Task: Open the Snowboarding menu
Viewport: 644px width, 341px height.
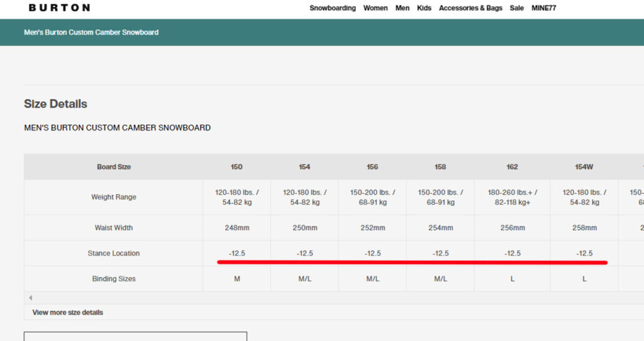Action: tap(333, 8)
